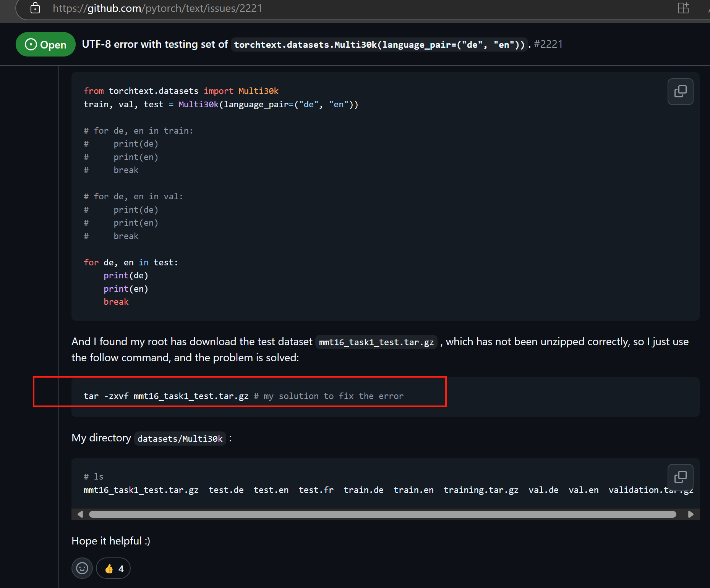The width and height of the screenshot is (710, 588).
Task: Click the green Open issue status badge
Action: tap(45, 44)
